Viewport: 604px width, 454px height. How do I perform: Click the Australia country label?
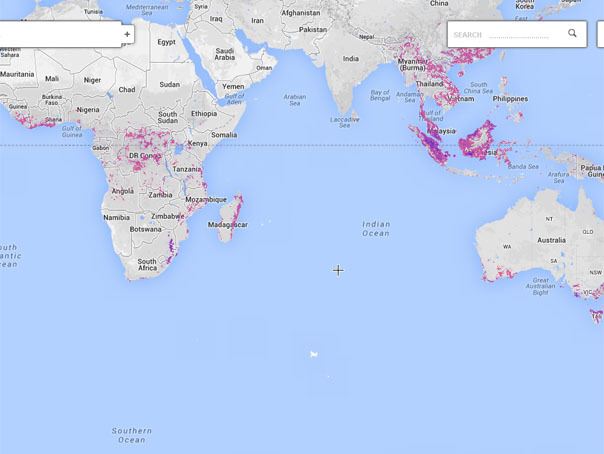[x=551, y=240]
